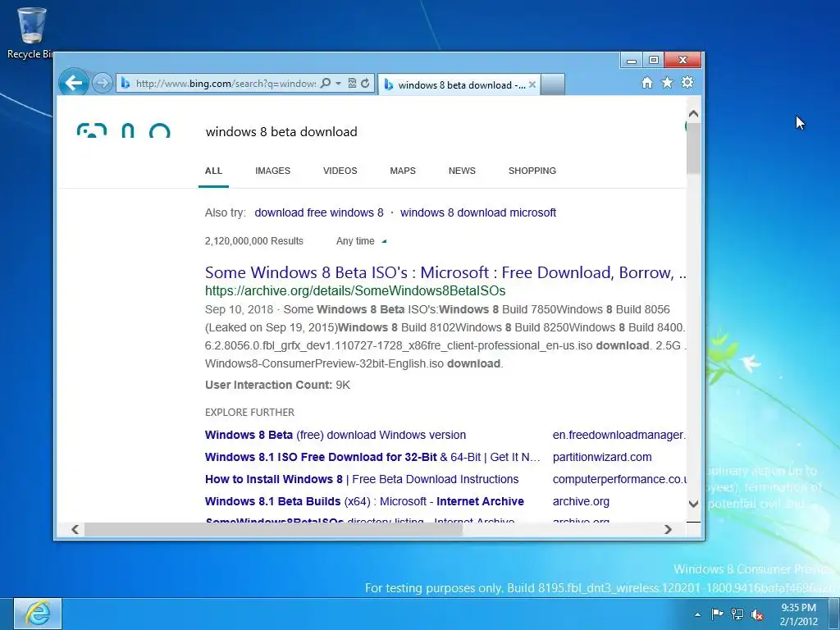Refresh the page with the reload icon
The image size is (840, 630).
click(365, 83)
